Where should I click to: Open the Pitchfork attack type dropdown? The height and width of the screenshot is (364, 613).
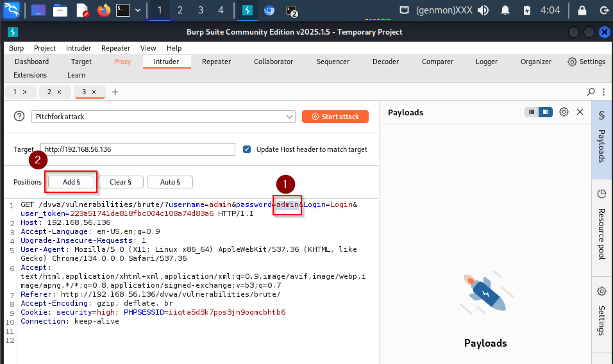click(164, 117)
